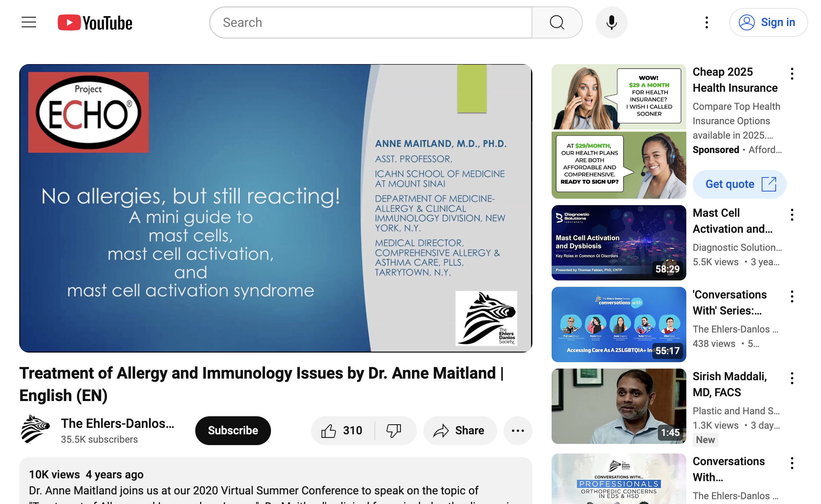
Task: Open the health insurance ad thumbnail
Action: tap(619, 131)
